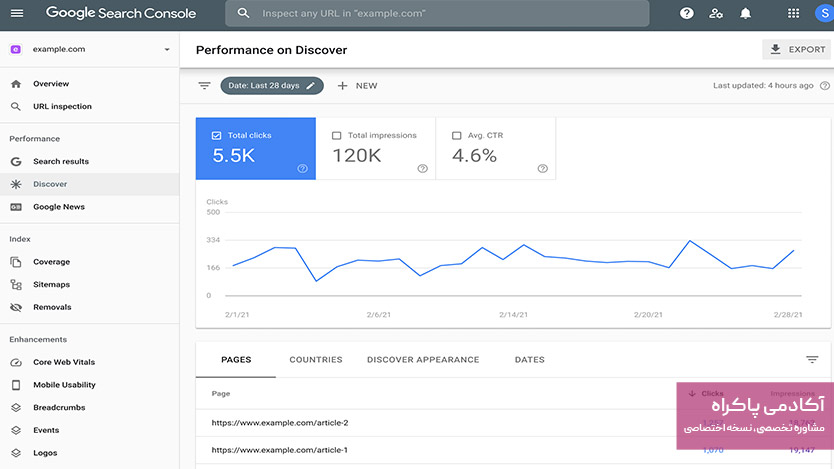The image size is (834, 469).
Task: Click the pencil edit icon on date chip
Action: pos(311,86)
